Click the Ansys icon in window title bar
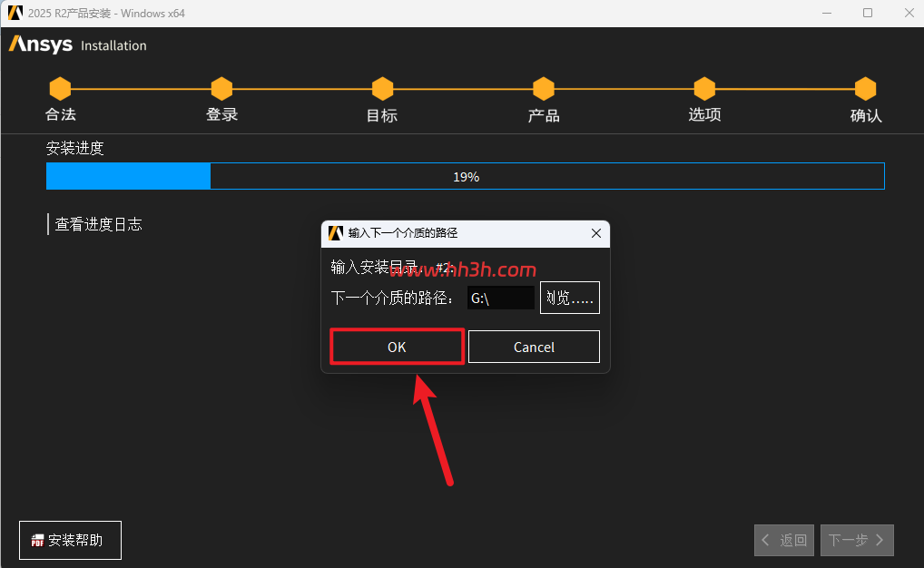The image size is (924, 568). pos(15,13)
